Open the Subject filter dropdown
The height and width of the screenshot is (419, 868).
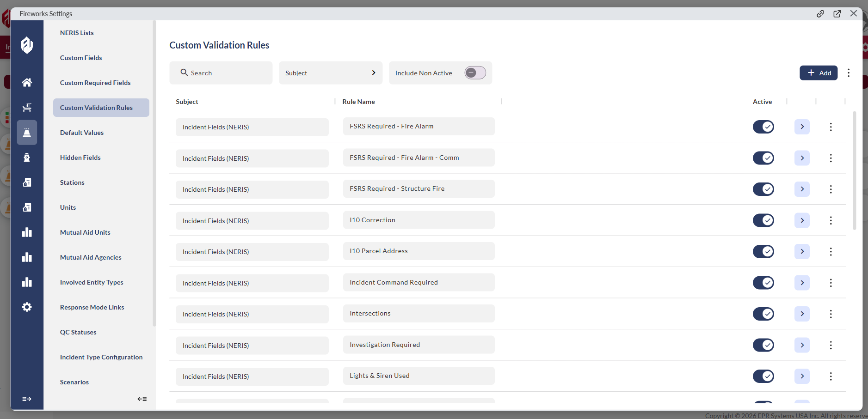point(330,73)
